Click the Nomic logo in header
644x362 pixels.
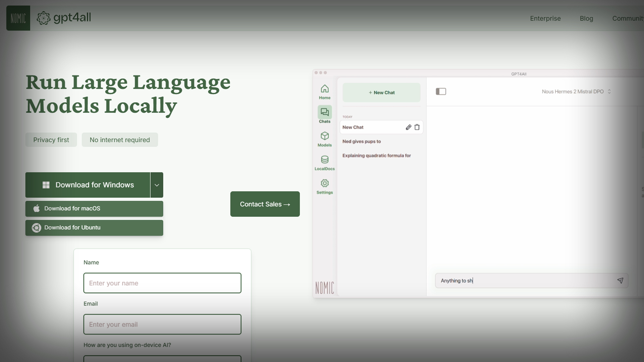pos(18,18)
